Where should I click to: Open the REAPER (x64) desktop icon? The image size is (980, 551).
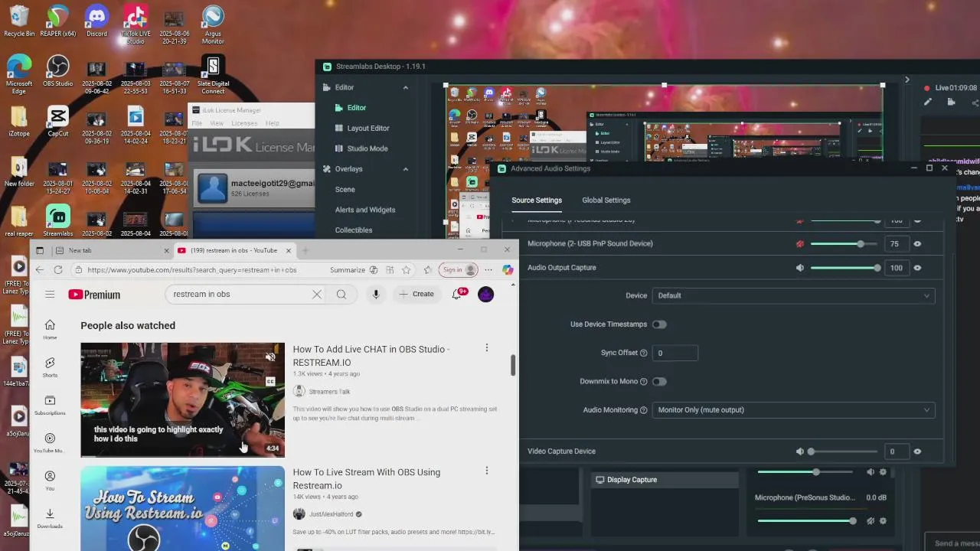point(58,21)
